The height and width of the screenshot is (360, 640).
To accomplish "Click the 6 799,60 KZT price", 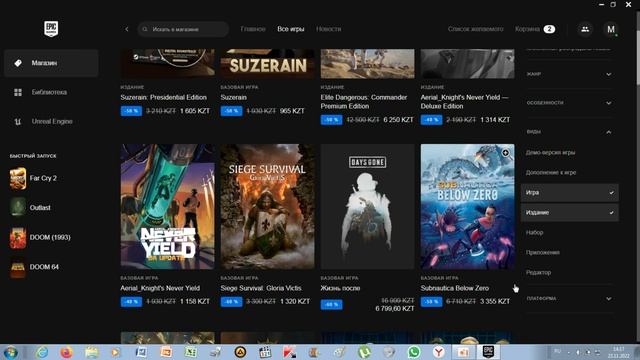I will tap(395, 309).
